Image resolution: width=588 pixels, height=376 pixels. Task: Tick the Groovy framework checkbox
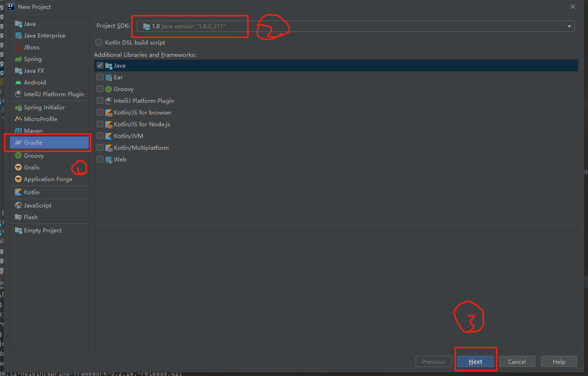pyautogui.click(x=100, y=89)
